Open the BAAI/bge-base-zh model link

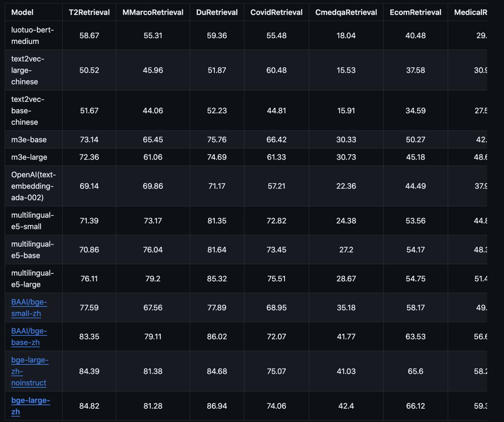click(x=29, y=337)
